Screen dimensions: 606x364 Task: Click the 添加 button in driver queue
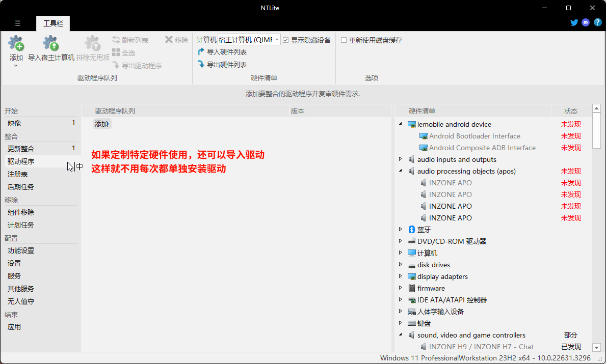tap(102, 124)
